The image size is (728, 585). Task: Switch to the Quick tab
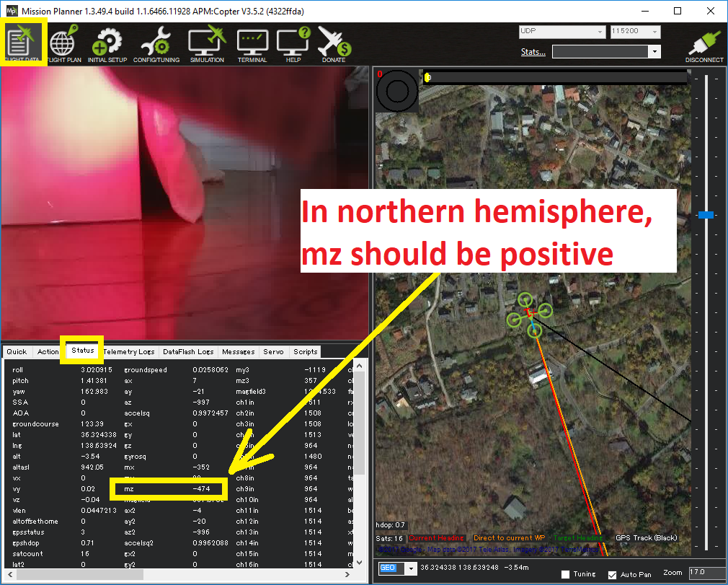point(17,352)
